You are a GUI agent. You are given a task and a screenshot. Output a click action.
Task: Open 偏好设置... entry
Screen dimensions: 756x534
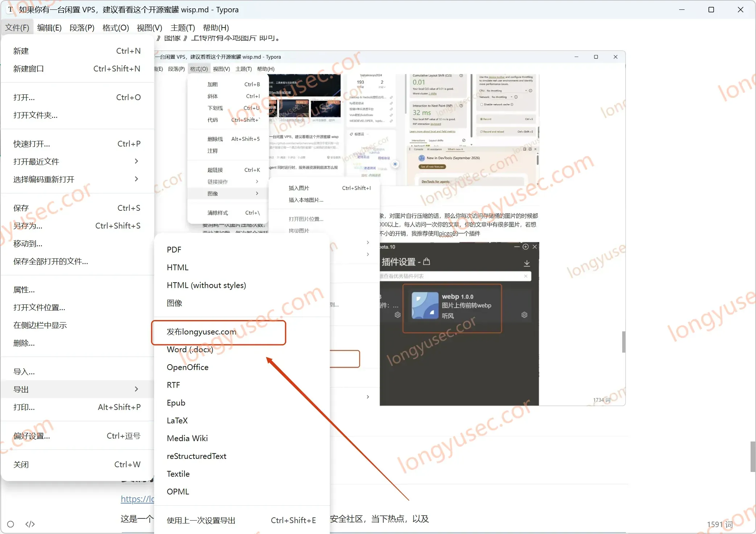tap(77, 436)
